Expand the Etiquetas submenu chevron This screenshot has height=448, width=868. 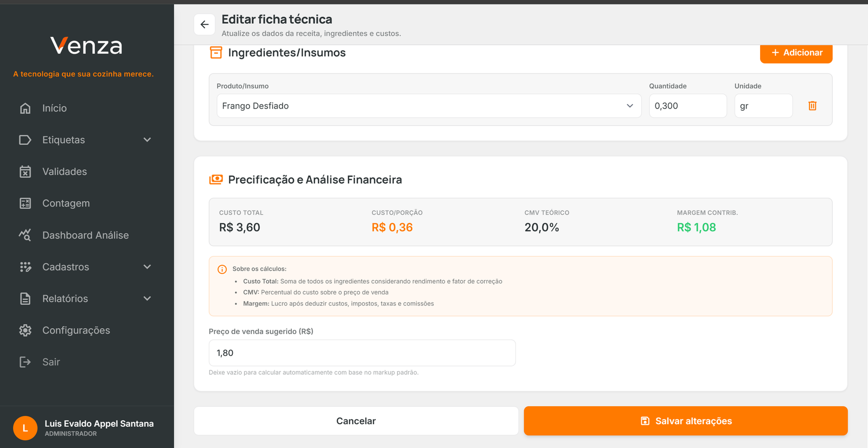click(147, 140)
